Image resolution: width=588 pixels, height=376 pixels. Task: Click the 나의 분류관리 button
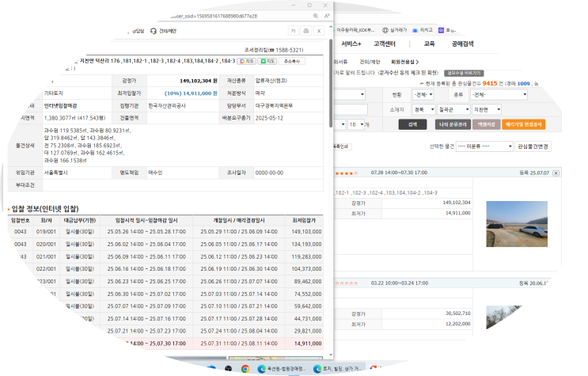click(x=453, y=124)
